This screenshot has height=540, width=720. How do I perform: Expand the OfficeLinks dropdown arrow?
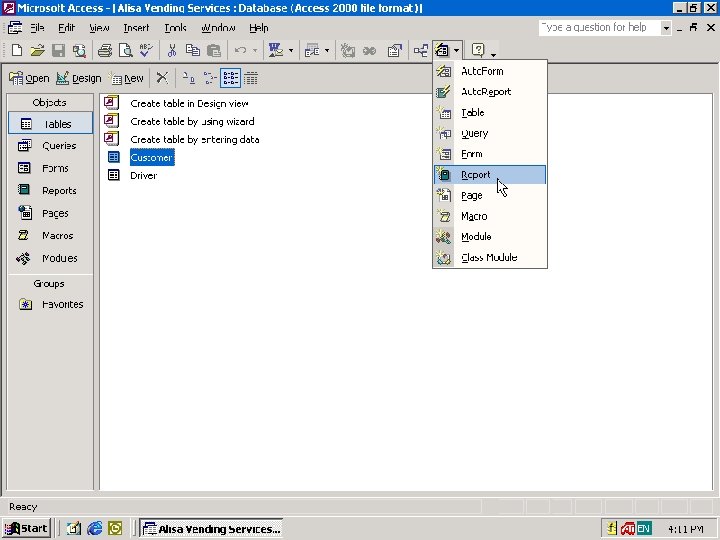291,50
